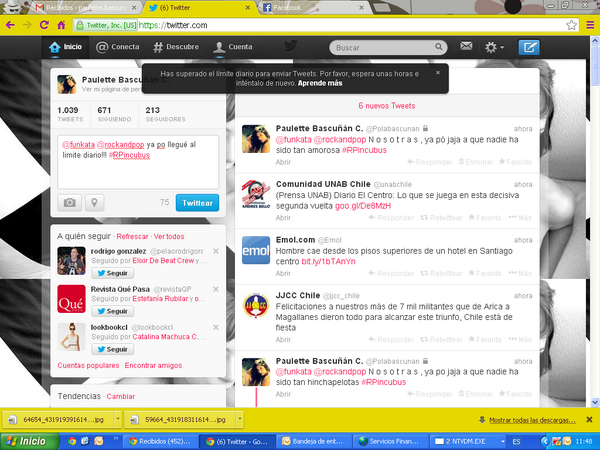Add a photo with the camera icon

[69, 202]
